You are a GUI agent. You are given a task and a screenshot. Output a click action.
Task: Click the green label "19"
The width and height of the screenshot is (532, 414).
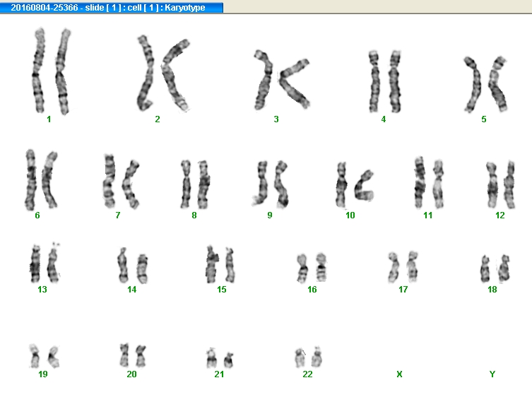point(43,374)
